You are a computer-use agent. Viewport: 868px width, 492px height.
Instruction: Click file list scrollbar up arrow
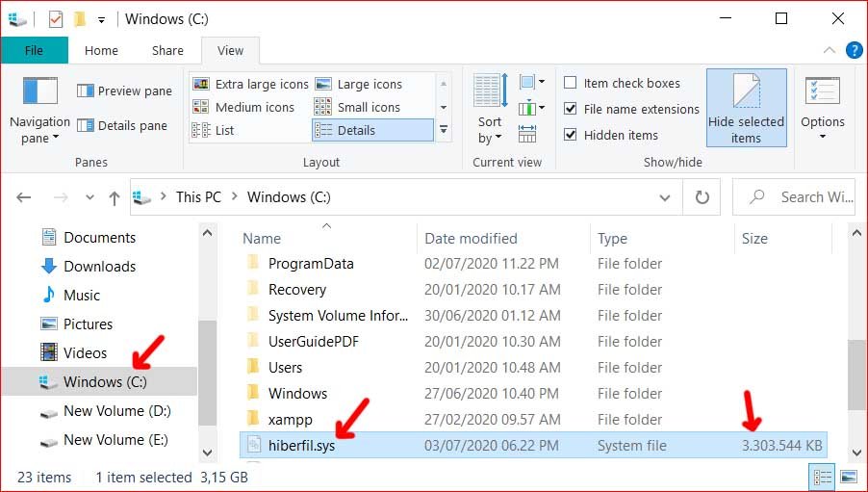click(x=856, y=234)
